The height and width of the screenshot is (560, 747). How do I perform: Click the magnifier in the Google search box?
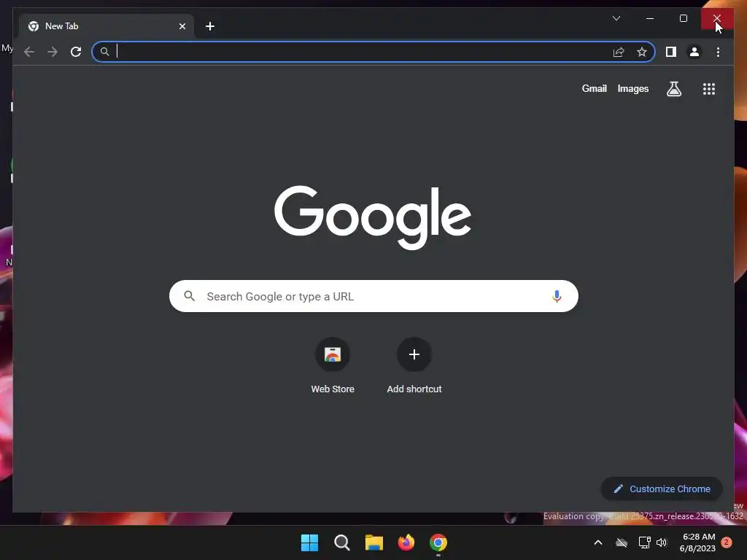point(189,296)
